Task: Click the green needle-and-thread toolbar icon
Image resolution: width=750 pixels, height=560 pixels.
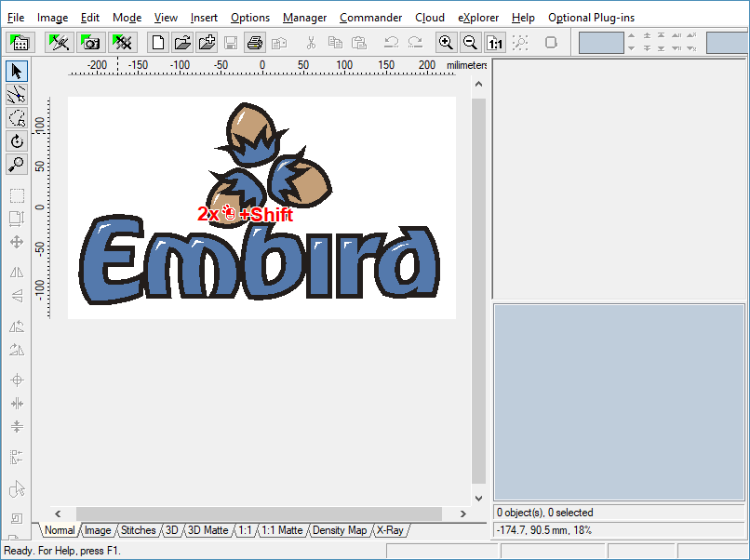Action: click(x=60, y=43)
